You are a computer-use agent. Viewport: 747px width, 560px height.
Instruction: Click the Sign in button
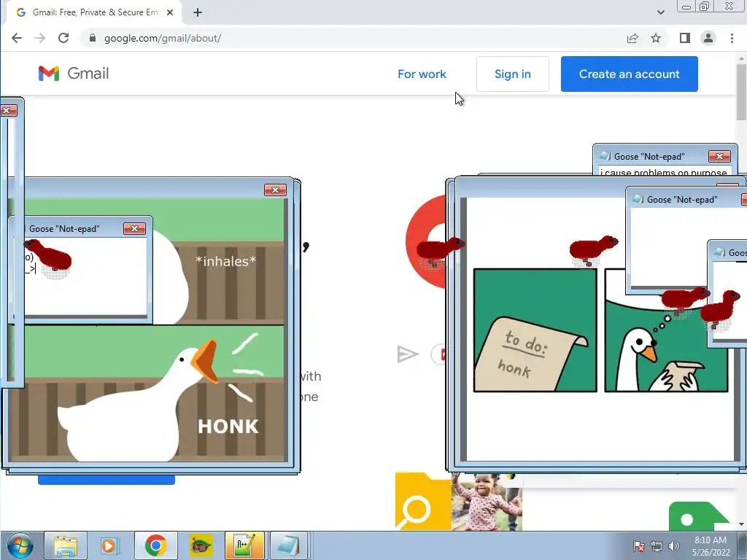click(513, 74)
